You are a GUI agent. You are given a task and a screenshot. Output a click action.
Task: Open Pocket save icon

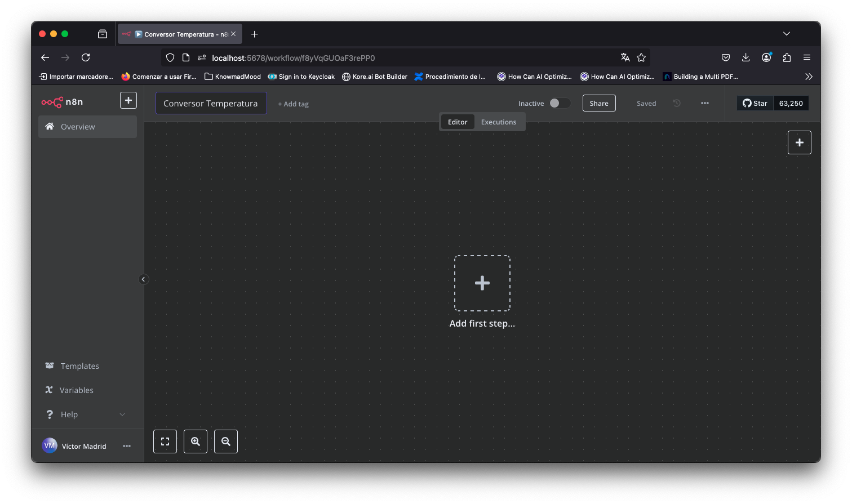click(x=726, y=57)
